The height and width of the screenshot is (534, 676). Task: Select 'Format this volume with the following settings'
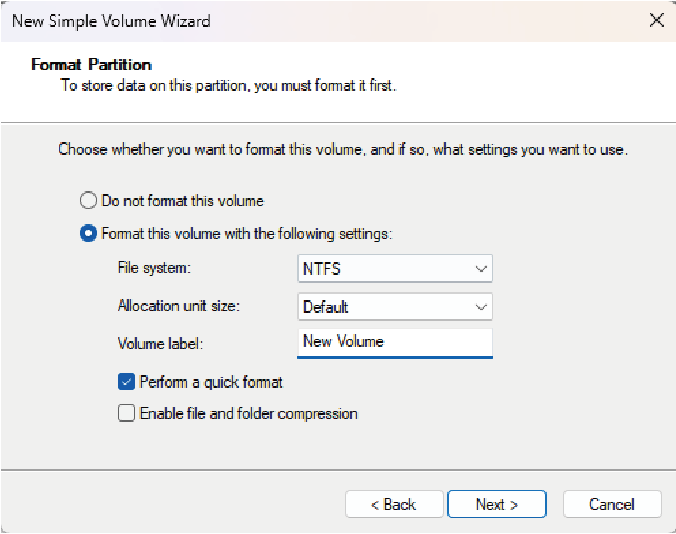88,234
